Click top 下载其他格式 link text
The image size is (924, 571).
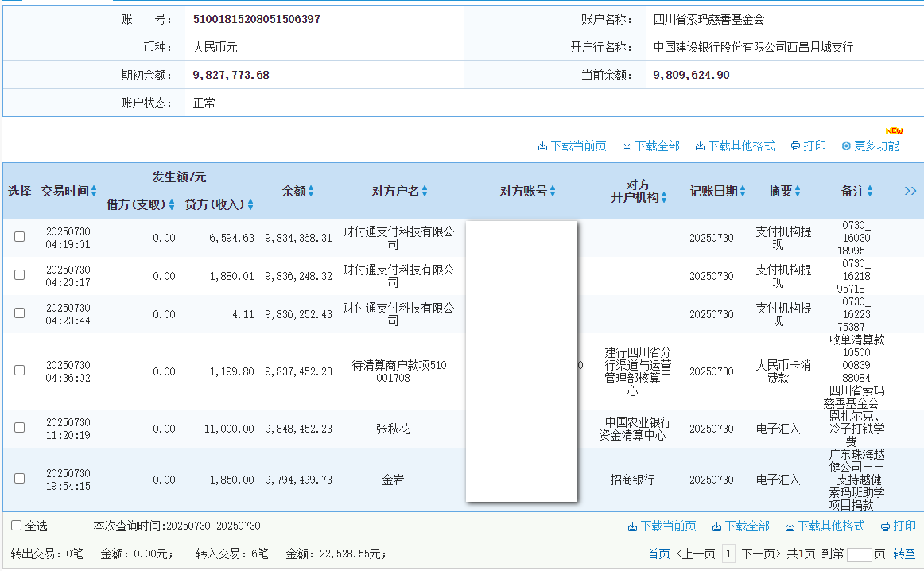click(x=741, y=146)
